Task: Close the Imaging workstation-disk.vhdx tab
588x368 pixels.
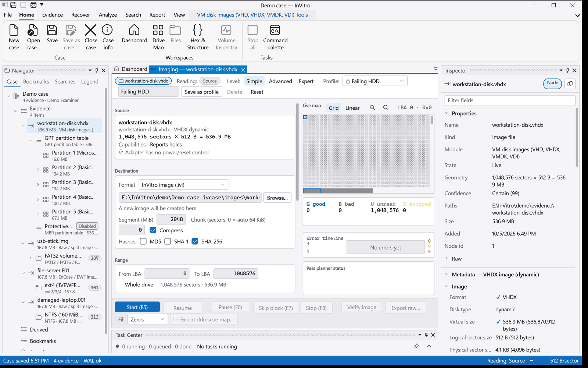Action: [243, 70]
